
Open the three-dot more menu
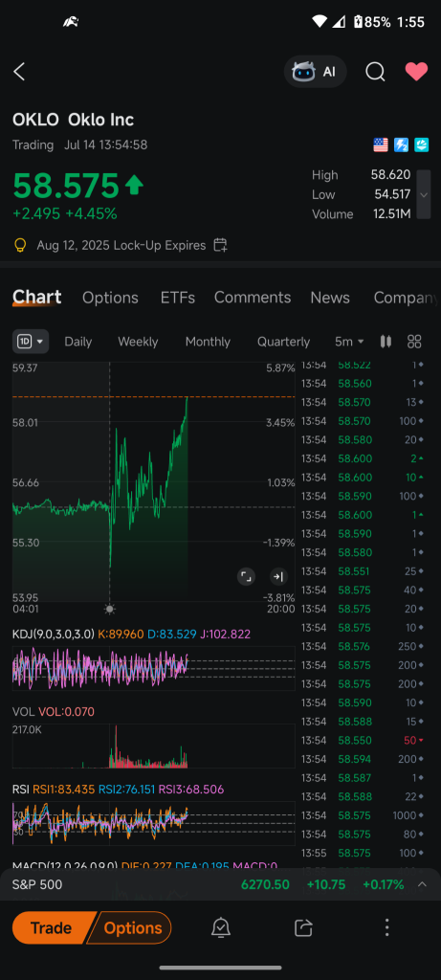click(x=386, y=927)
